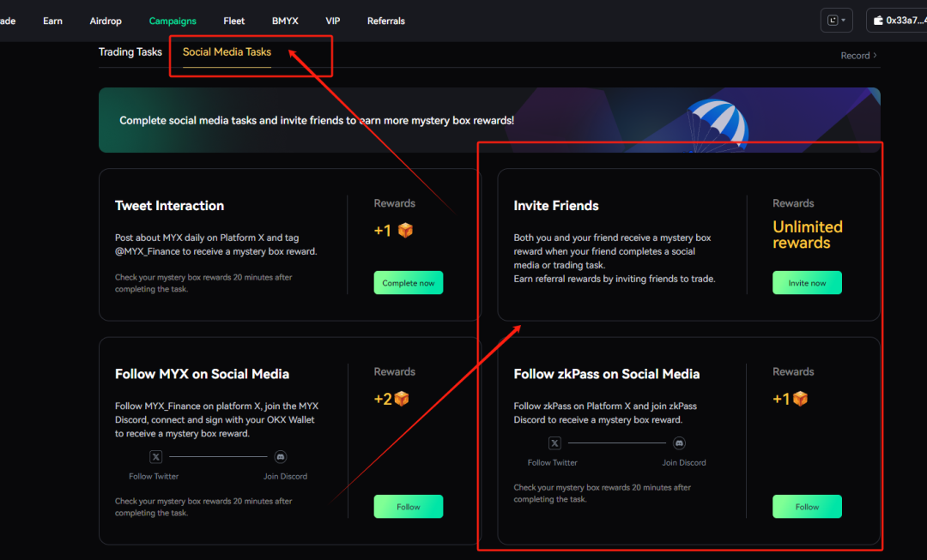Click the Discord icon in Follow zkPass card
Viewport: 927px width, 560px height.
click(x=679, y=443)
